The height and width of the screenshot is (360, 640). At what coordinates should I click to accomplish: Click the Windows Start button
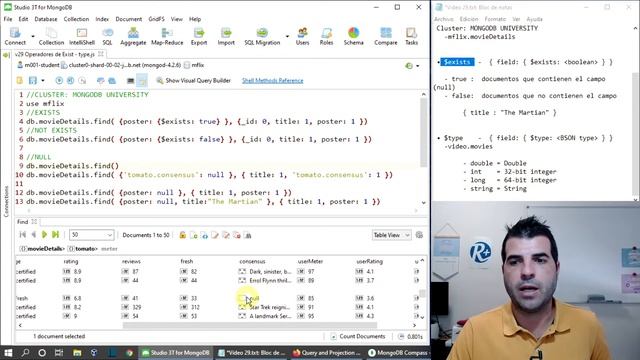tap(8, 353)
